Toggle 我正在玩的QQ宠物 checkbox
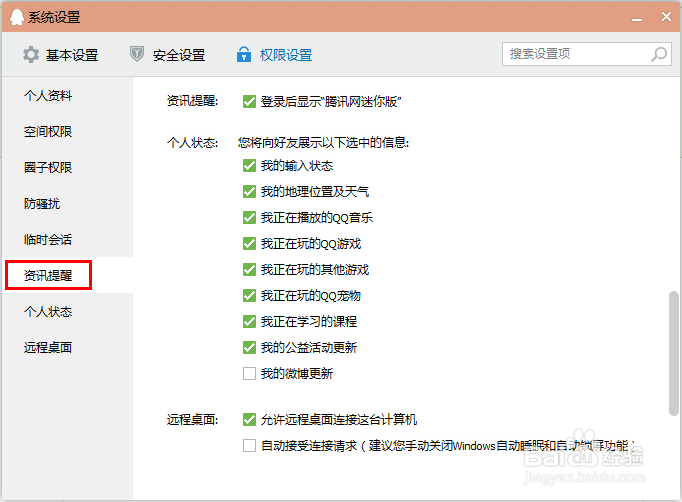 249,296
